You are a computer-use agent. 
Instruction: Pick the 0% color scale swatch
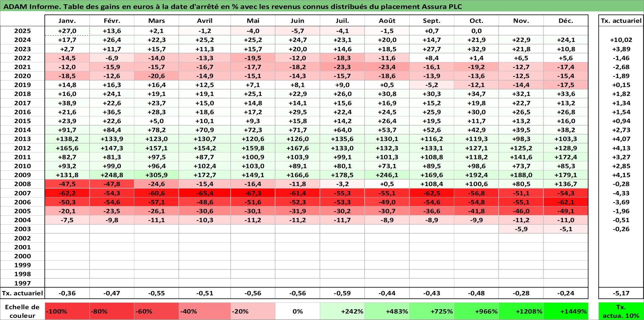coord(298,311)
